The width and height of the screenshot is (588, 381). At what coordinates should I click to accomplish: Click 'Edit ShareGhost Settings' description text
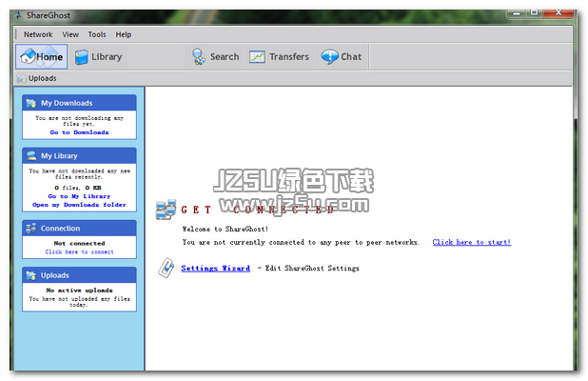[x=312, y=268]
